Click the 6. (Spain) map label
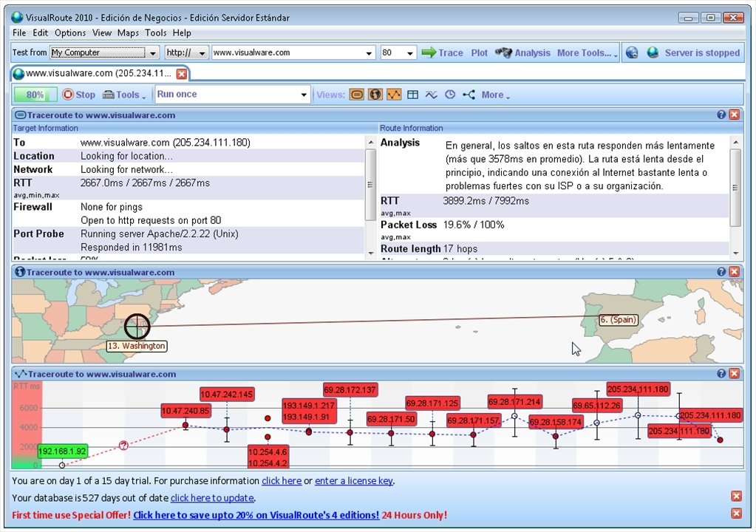 [619, 319]
